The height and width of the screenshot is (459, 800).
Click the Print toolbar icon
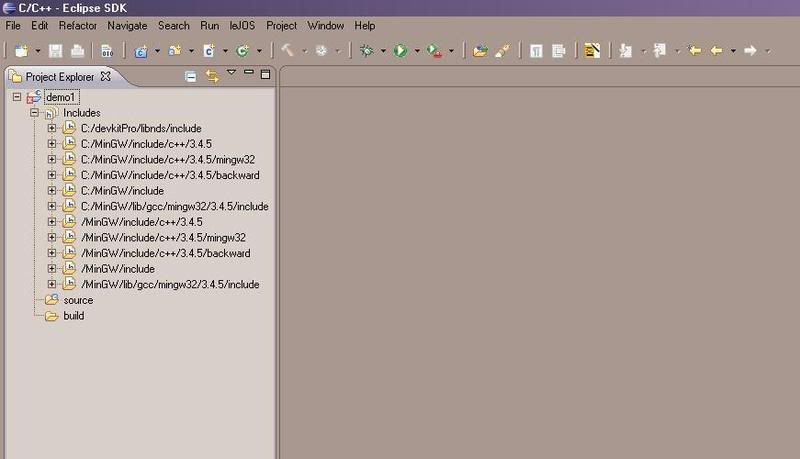click(77, 50)
